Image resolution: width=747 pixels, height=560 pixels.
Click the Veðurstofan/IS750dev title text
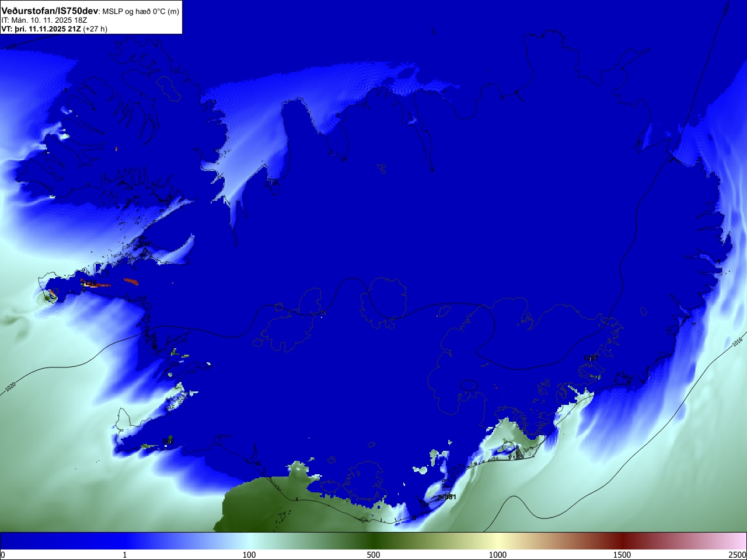tap(50, 11)
